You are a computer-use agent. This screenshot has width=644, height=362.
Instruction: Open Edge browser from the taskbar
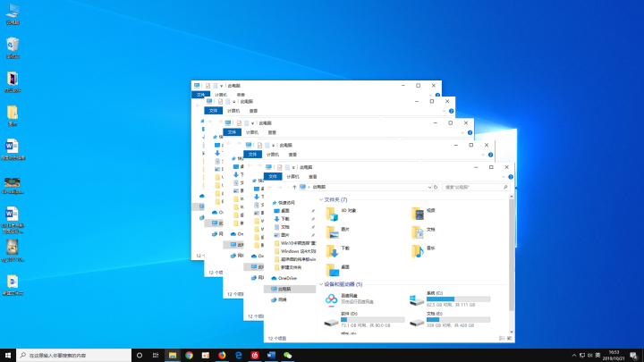coord(238,356)
